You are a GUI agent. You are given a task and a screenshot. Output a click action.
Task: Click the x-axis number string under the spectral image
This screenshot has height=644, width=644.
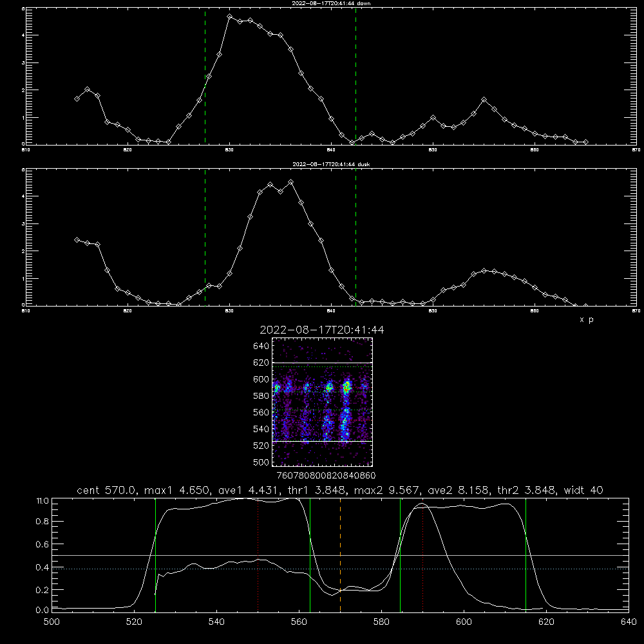326,476
